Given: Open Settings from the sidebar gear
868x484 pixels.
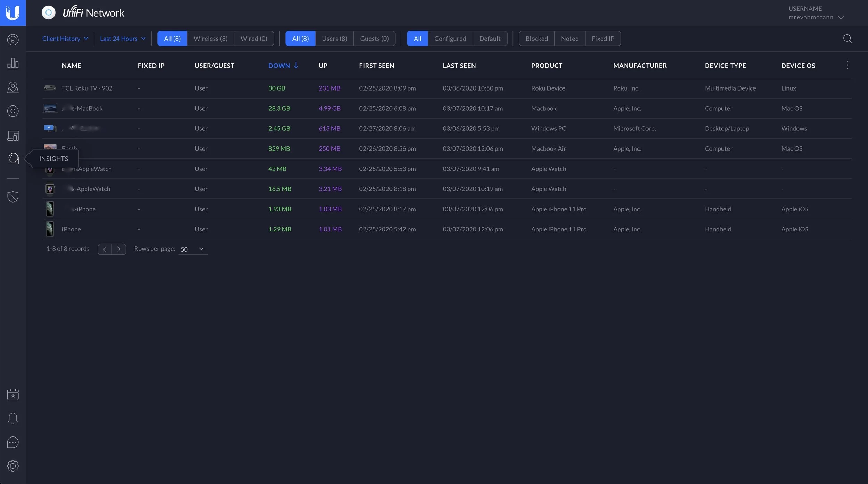Looking at the screenshot, I should coord(13,466).
